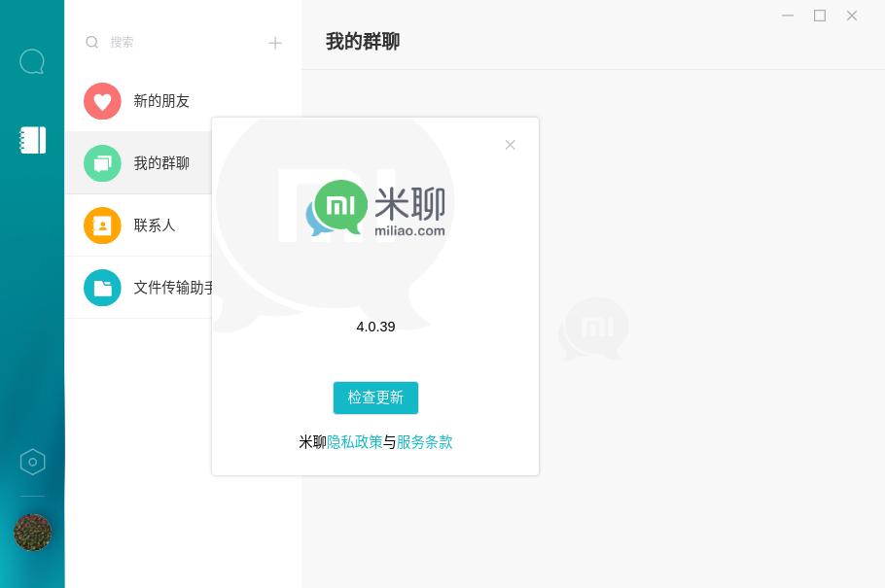Click the heart icon beside 新的朋友
The image size is (885, 588).
pos(102,101)
